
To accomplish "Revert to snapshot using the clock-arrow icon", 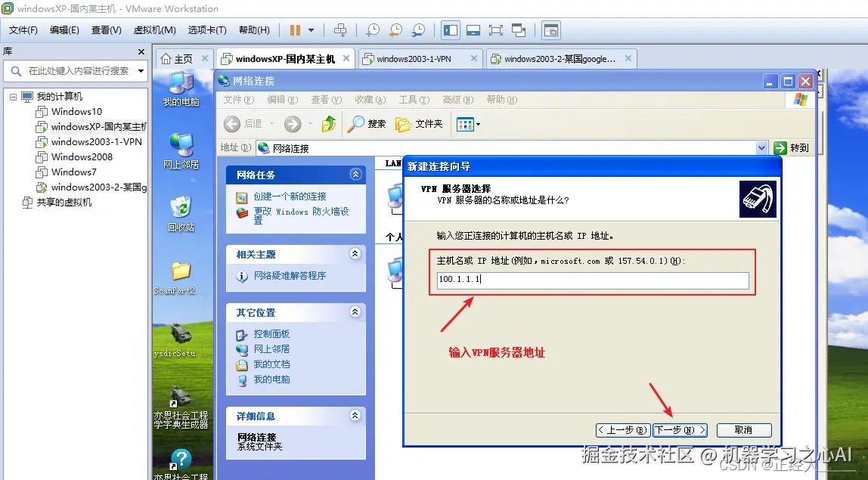I will 395,30.
